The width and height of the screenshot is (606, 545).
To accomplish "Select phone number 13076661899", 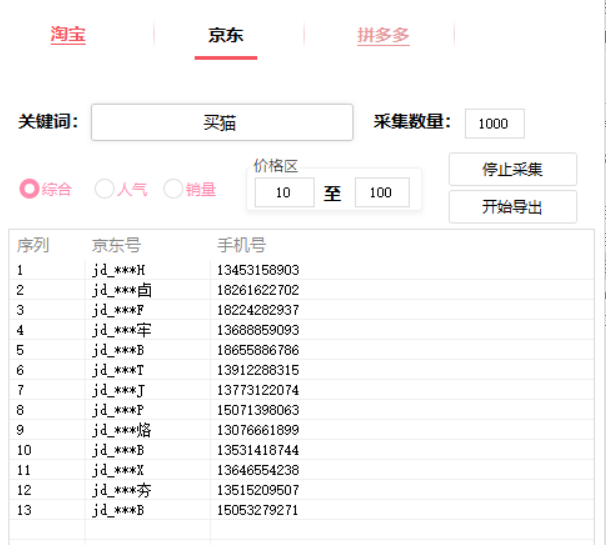I will tap(258, 430).
